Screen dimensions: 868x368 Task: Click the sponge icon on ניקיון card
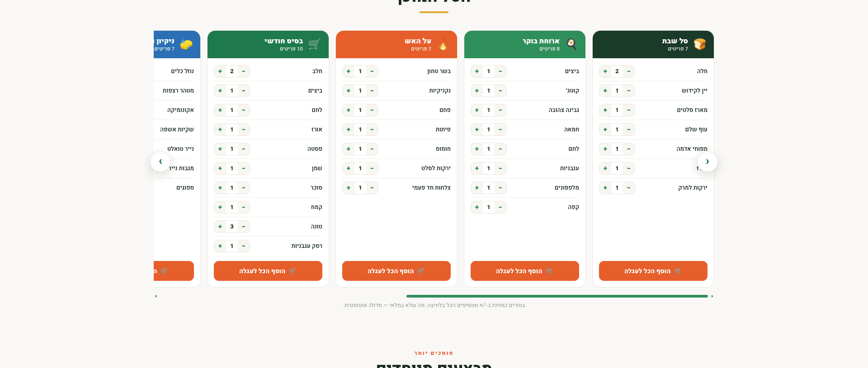(x=186, y=44)
